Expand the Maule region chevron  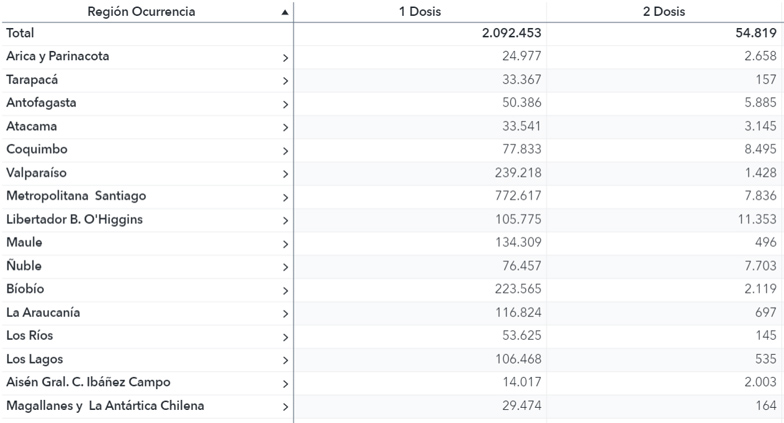point(285,244)
